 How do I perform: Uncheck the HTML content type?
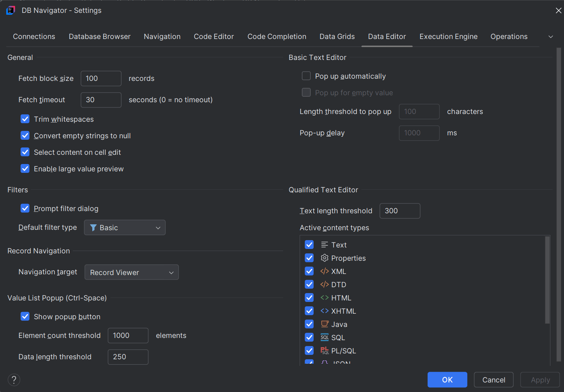(309, 297)
